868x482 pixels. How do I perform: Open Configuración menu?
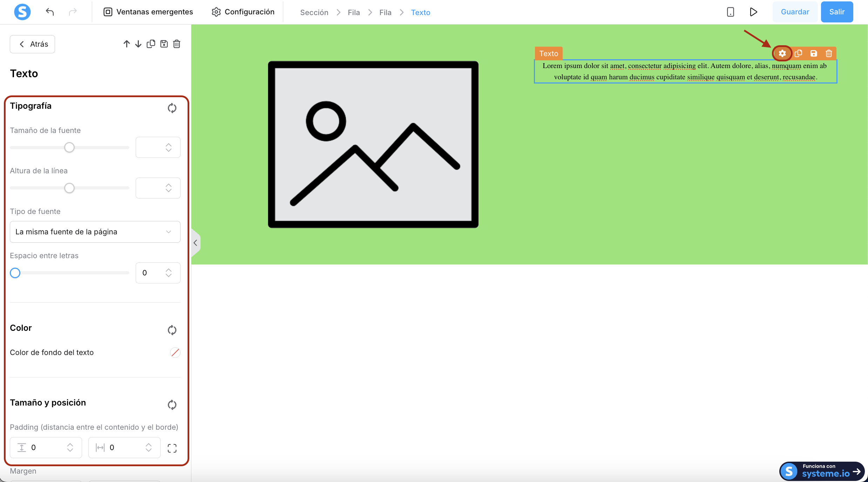coord(243,12)
